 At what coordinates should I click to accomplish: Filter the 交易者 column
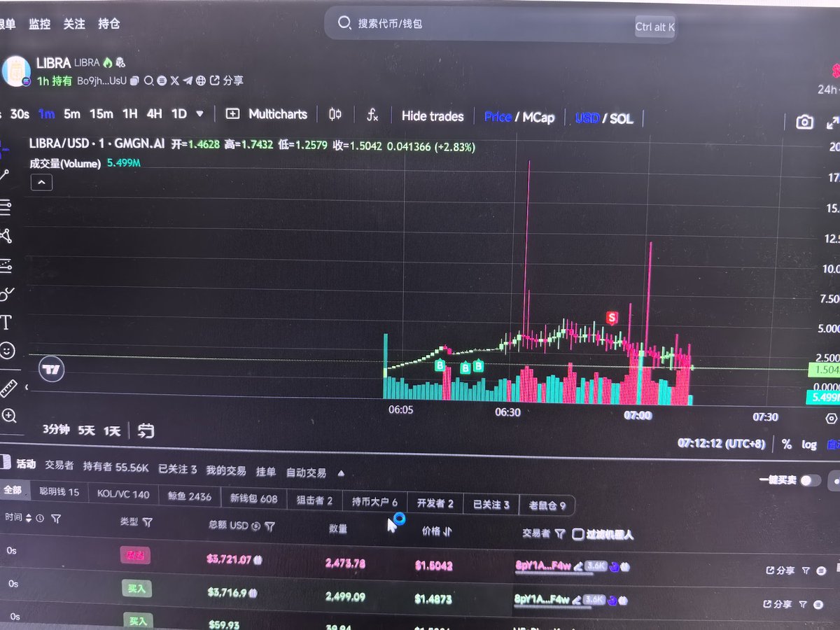click(x=560, y=533)
